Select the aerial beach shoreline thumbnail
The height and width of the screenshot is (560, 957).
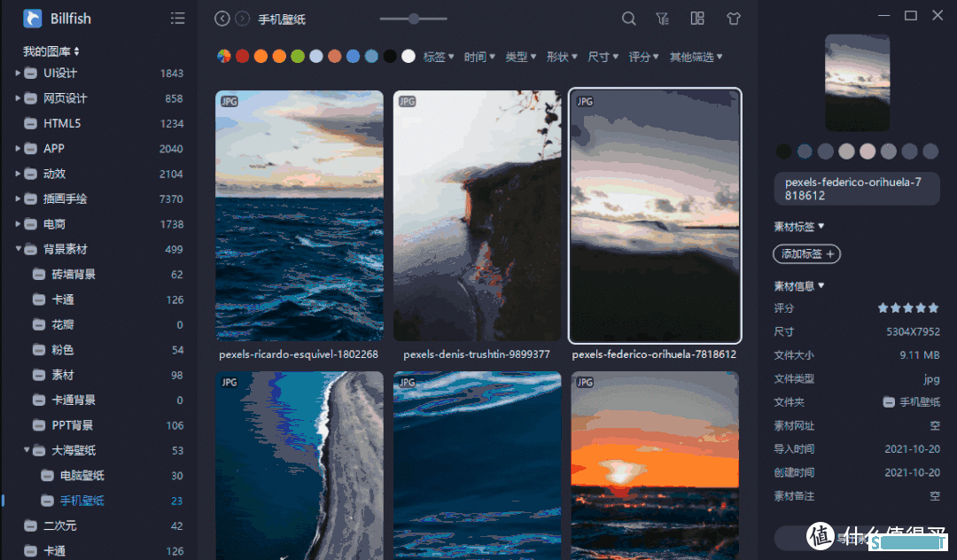(x=300, y=465)
